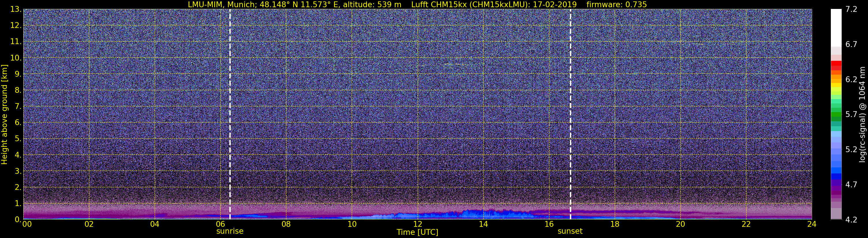Click the height axis tick label 3
Screen dimensions: 868x238
point(18,171)
